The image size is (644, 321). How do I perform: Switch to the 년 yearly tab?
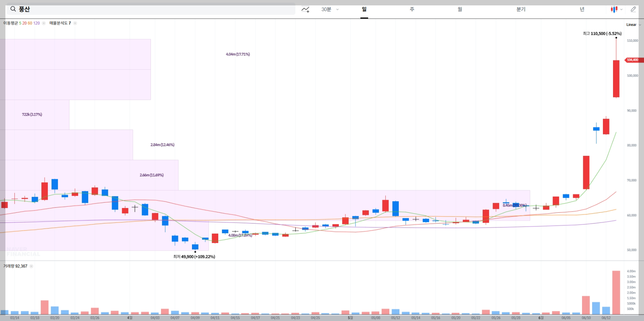(x=582, y=9)
